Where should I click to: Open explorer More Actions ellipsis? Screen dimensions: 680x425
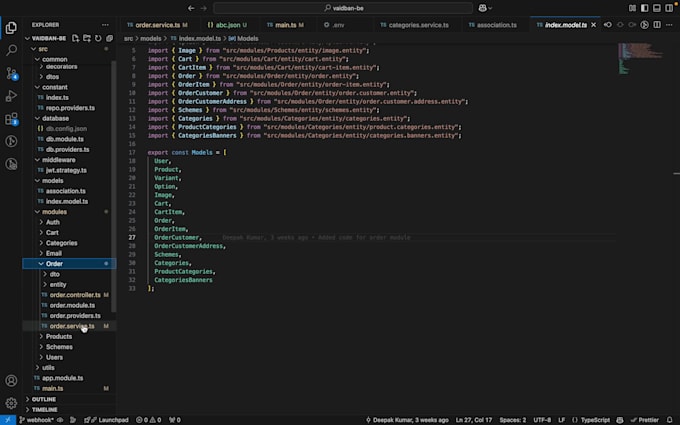105,25
